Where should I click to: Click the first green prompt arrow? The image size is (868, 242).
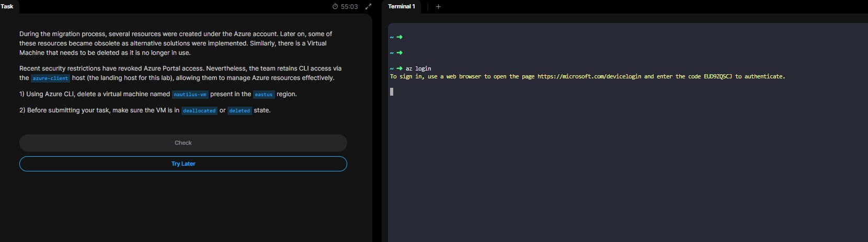click(399, 37)
